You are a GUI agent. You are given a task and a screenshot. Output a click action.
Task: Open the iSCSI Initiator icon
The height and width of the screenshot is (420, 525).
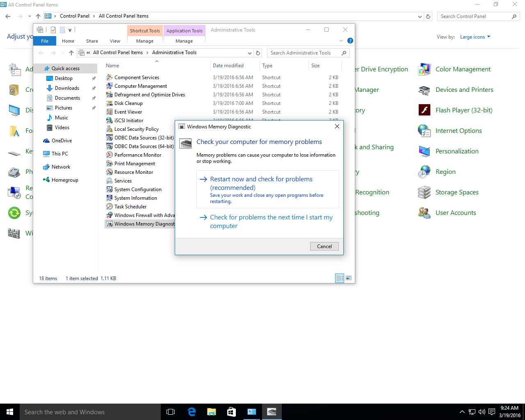click(x=109, y=120)
